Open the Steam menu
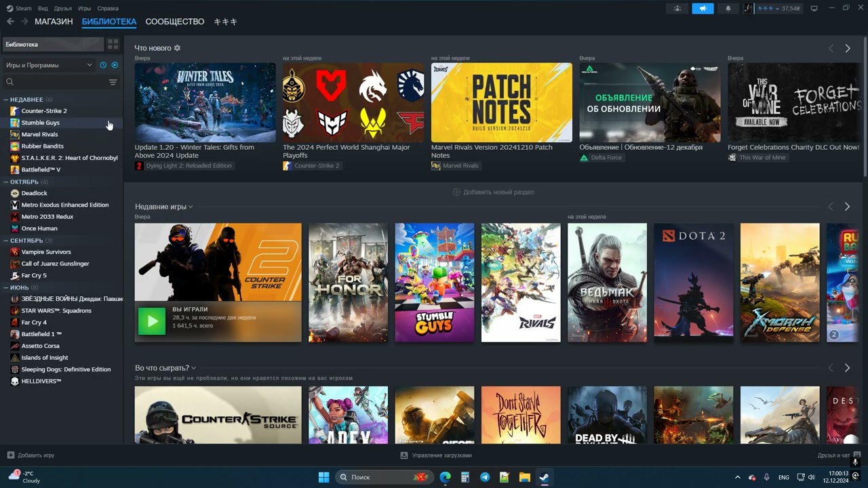The height and width of the screenshot is (488, 868). pos(20,8)
